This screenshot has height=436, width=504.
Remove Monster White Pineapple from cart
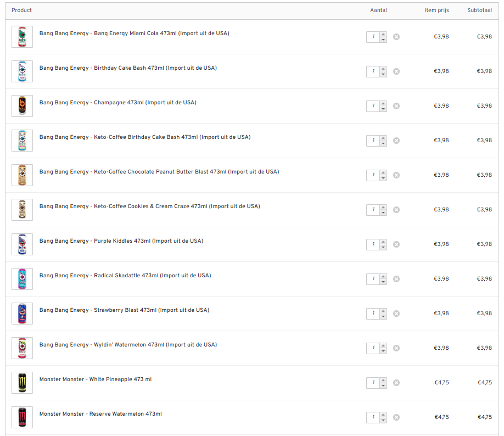point(396,383)
